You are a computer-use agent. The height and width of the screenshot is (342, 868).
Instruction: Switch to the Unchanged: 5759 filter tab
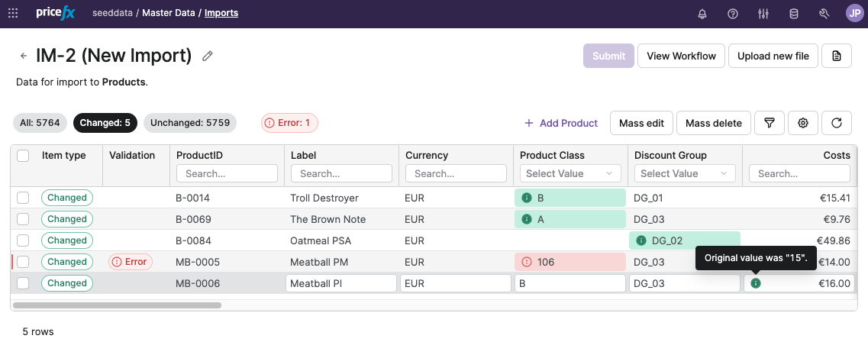(x=190, y=123)
